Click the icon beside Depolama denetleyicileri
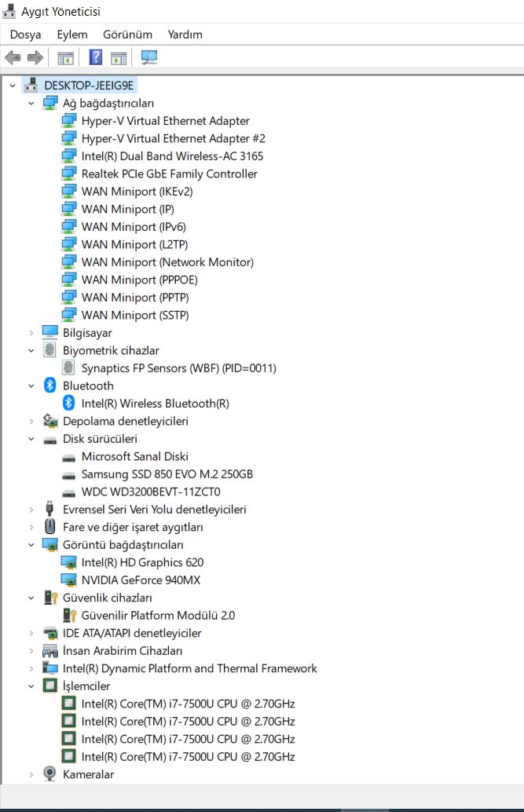Viewport: 524px width, 812px height. (x=49, y=420)
